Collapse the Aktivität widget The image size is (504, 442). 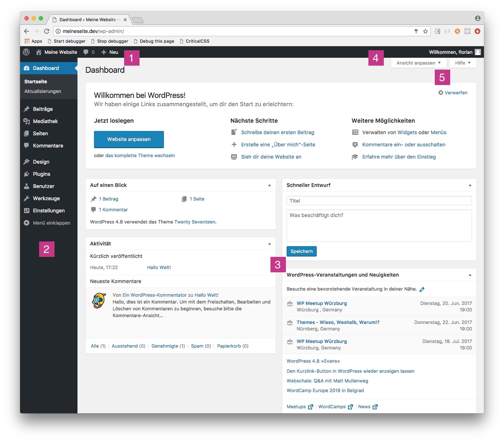click(269, 244)
